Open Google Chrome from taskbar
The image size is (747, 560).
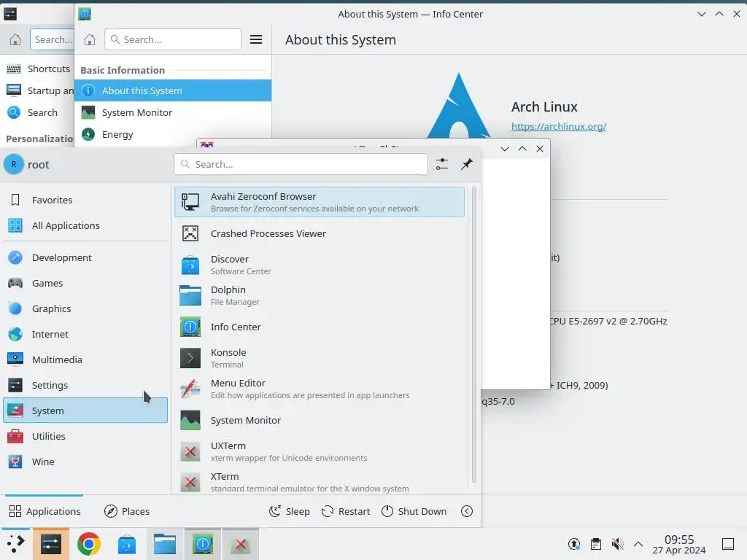click(88, 544)
